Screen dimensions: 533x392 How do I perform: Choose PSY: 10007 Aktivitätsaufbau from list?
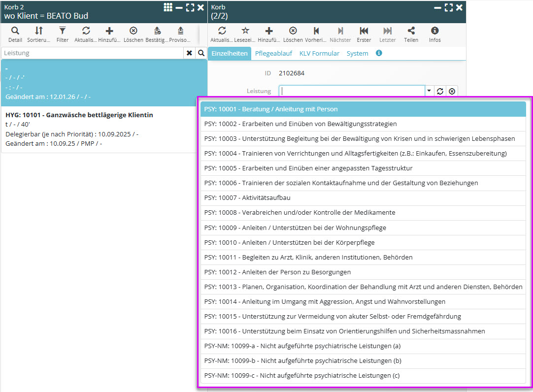pos(363,198)
